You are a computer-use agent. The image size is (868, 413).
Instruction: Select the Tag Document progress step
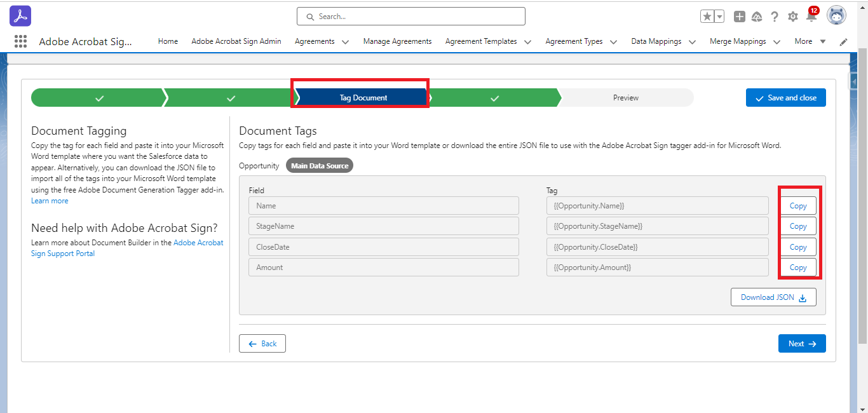pos(363,98)
